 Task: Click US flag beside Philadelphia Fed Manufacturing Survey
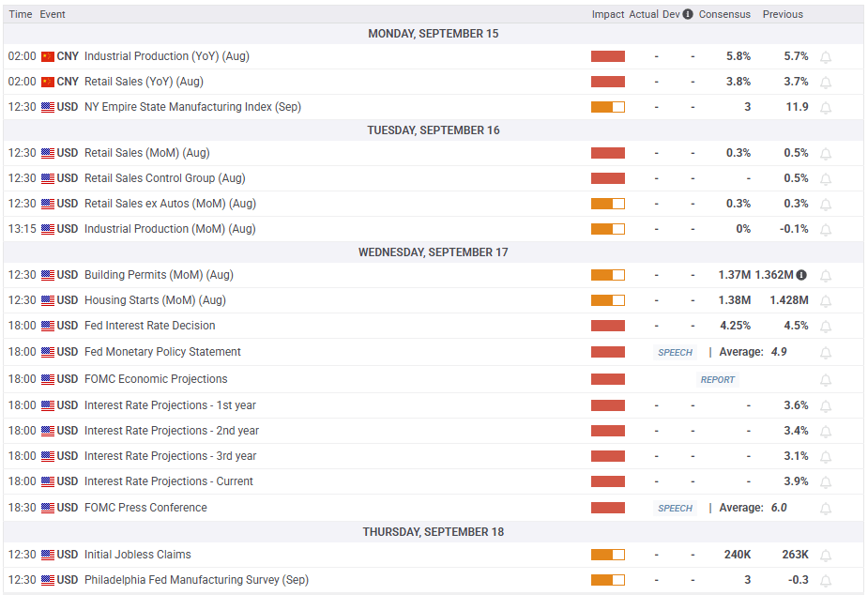click(48, 580)
